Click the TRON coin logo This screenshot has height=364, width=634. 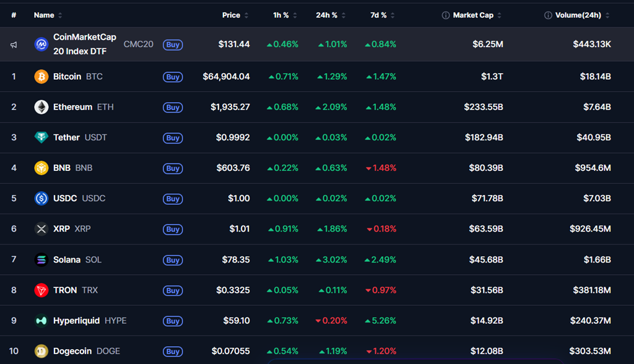pyautogui.click(x=41, y=290)
